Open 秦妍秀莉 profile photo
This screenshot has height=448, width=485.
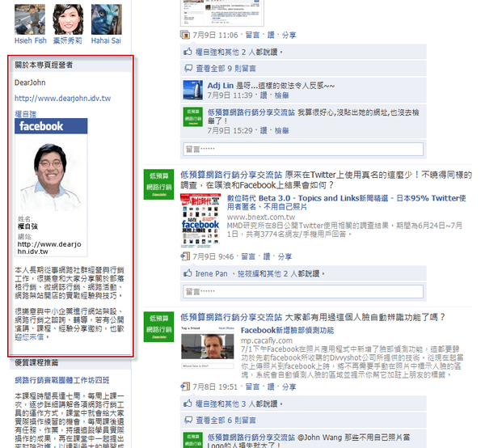(68, 19)
